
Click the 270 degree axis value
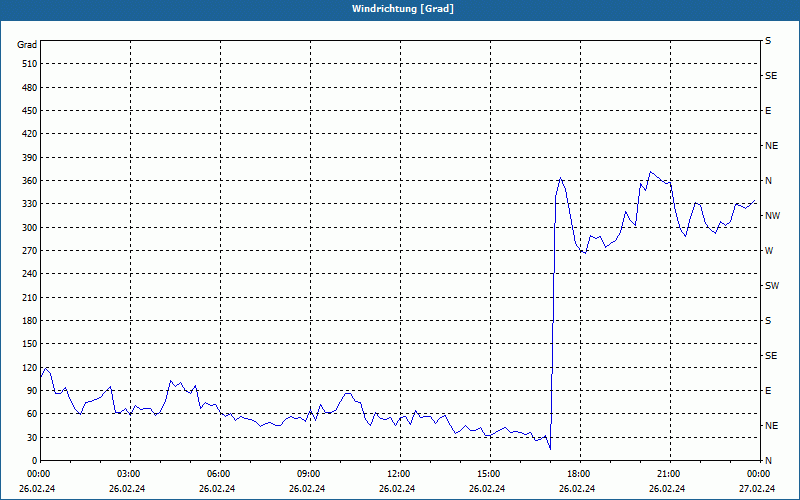pos(30,251)
